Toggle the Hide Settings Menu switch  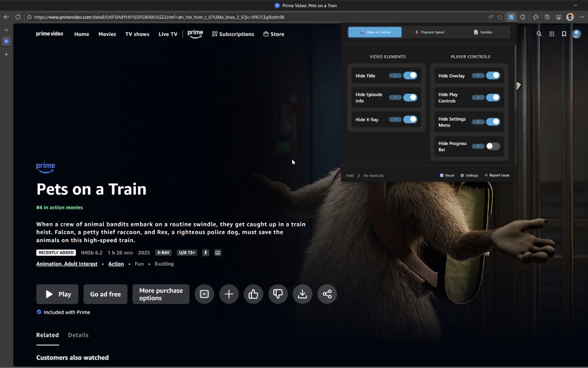coord(493,122)
